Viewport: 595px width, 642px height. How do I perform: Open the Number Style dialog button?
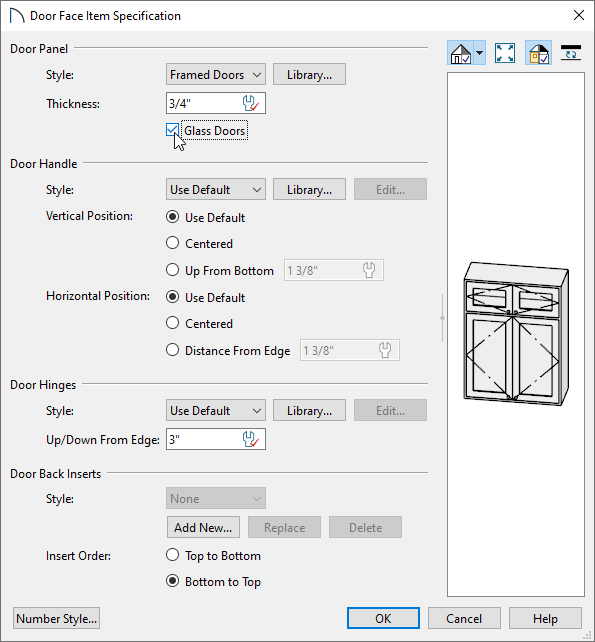(x=57, y=618)
